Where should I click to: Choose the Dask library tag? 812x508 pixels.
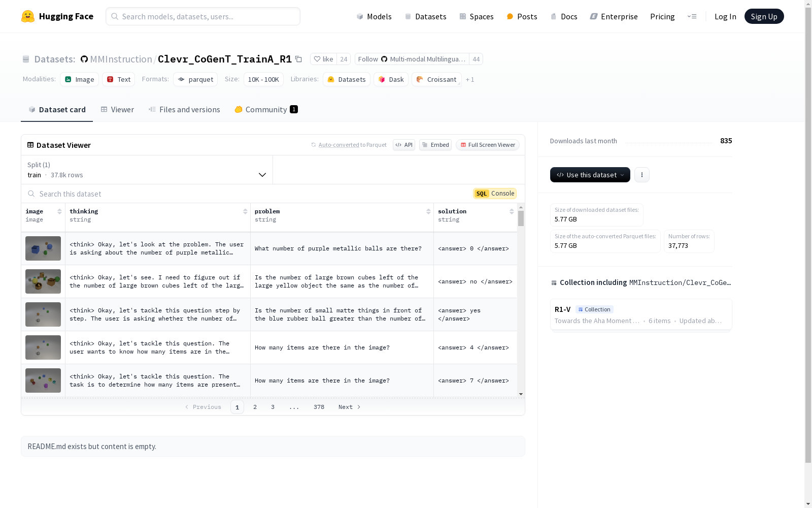pos(391,79)
